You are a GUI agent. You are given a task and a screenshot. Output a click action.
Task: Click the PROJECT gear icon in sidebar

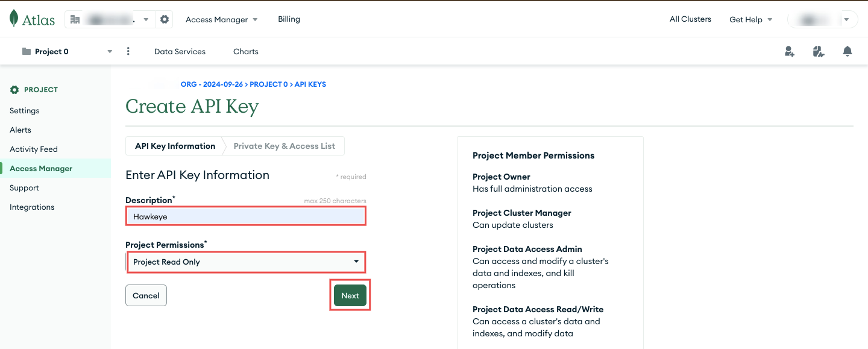14,89
